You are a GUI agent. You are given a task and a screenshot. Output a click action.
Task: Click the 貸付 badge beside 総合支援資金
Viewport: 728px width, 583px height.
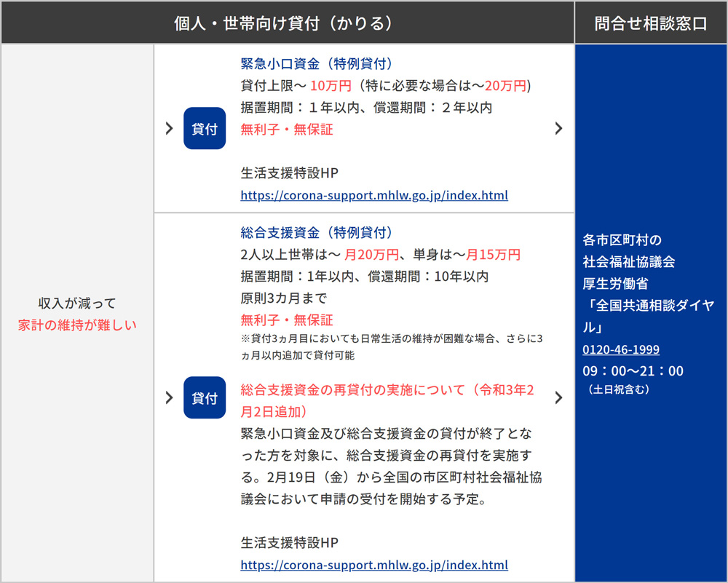point(205,398)
